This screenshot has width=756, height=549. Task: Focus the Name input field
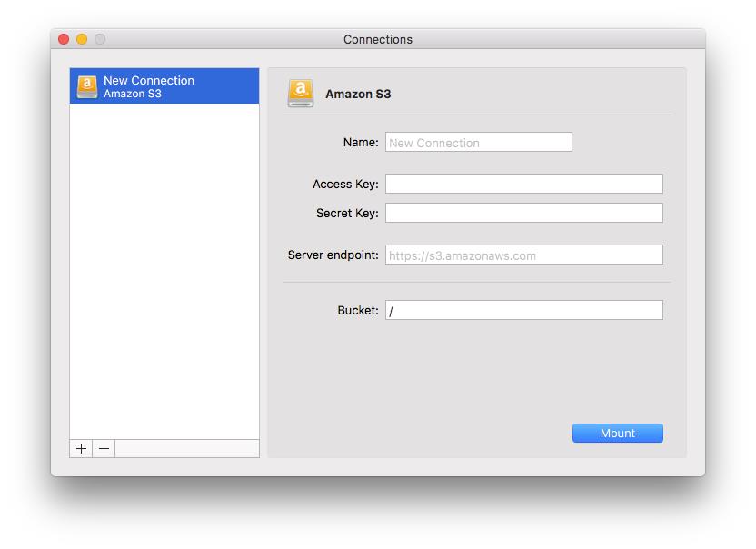pos(478,143)
